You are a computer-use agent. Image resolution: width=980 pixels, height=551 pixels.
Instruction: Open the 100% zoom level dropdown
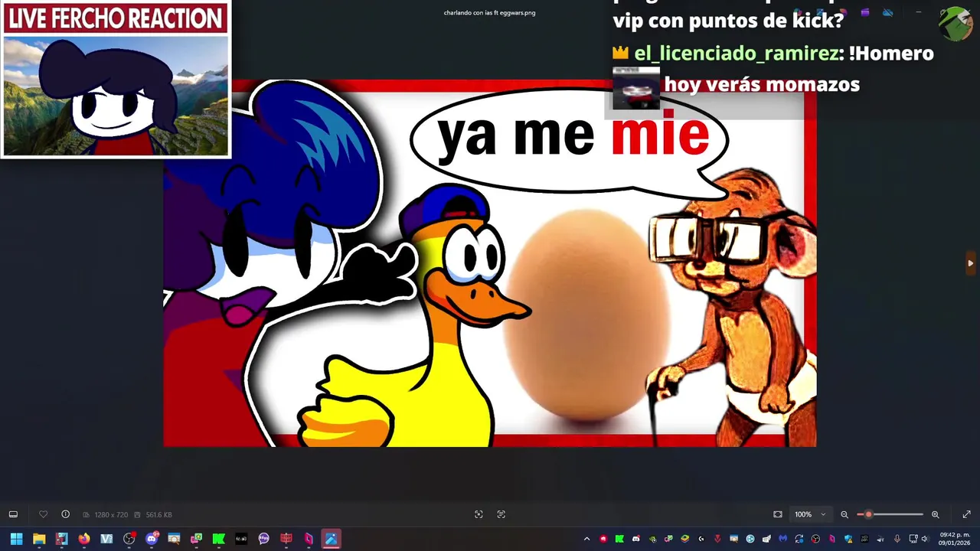coord(809,514)
